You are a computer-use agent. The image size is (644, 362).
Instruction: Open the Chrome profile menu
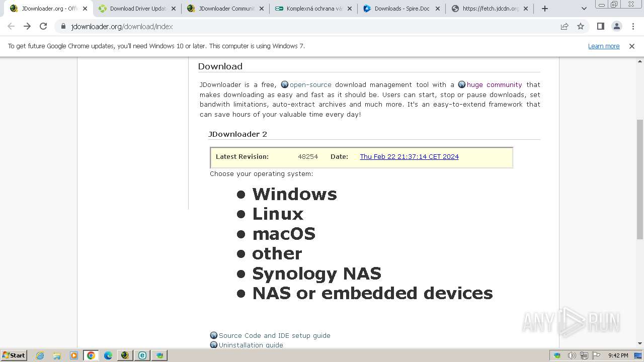pyautogui.click(x=616, y=26)
